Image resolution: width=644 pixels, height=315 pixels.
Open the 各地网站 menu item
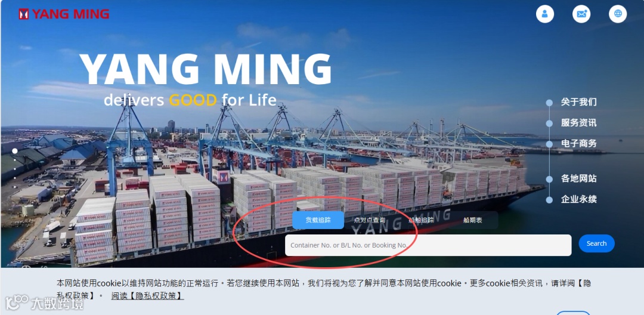point(578,178)
